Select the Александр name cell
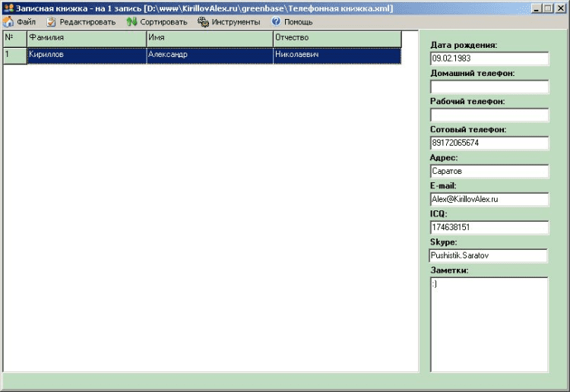Viewport: 570px width, 392px height. pos(210,56)
